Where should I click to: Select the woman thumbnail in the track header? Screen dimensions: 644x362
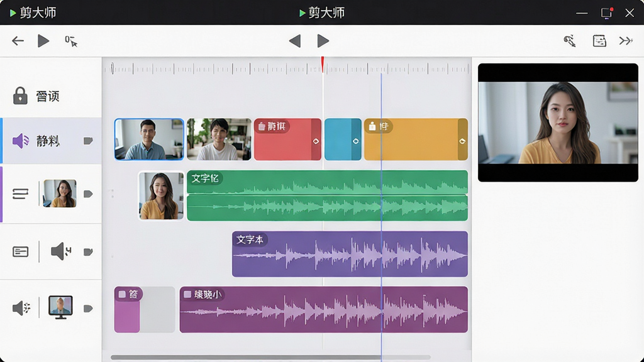60,194
